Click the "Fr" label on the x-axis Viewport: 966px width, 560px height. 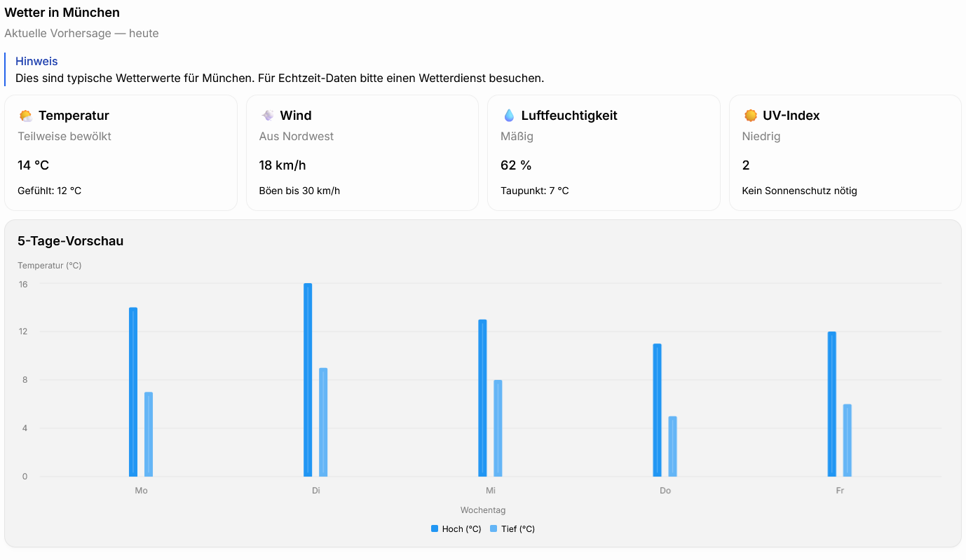[x=840, y=491]
